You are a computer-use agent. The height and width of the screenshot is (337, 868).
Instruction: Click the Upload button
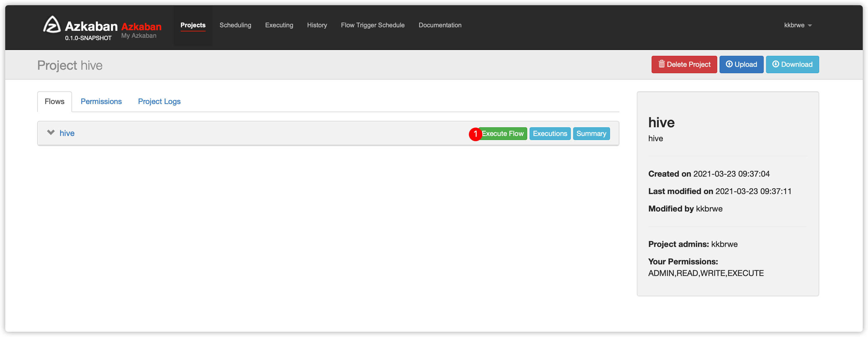(741, 64)
